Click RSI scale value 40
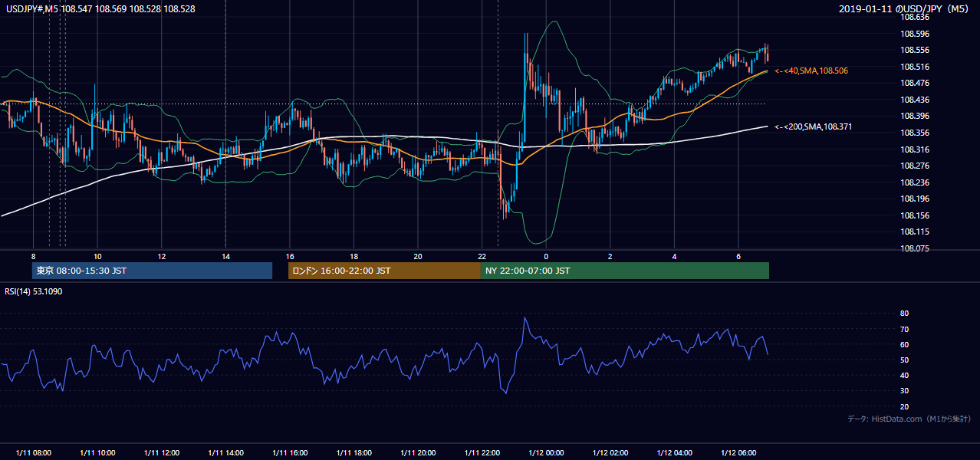The image size is (980, 460). [x=904, y=375]
